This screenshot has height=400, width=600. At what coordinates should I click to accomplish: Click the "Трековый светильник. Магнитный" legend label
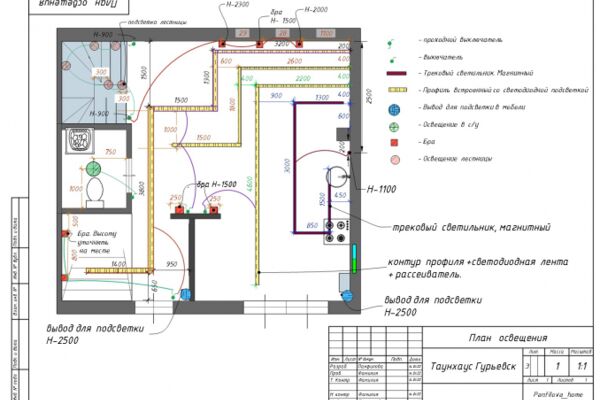tap(476, 73)
